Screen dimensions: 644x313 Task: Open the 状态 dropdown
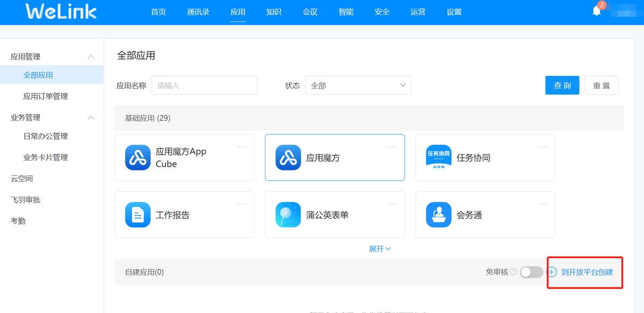(358, 85)
